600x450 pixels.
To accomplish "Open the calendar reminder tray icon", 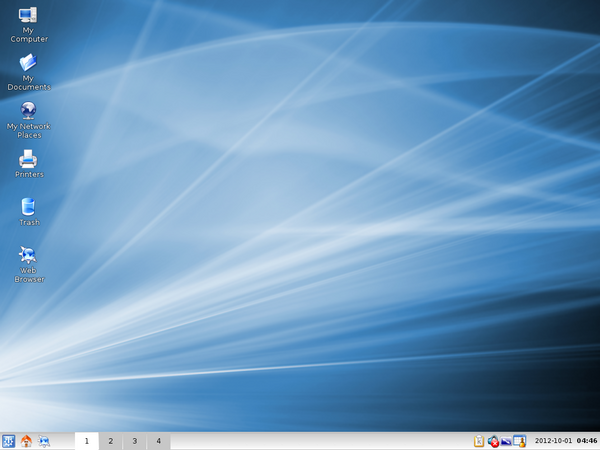I will coord(519,441).
